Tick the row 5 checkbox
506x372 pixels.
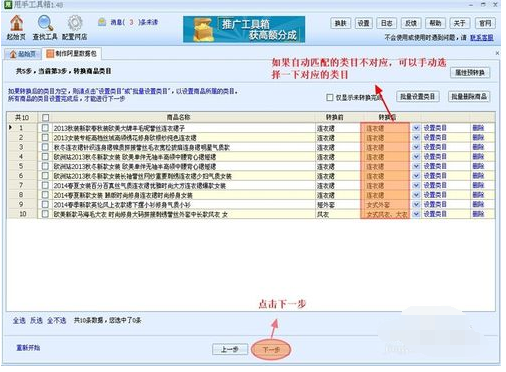coord(45,166)
